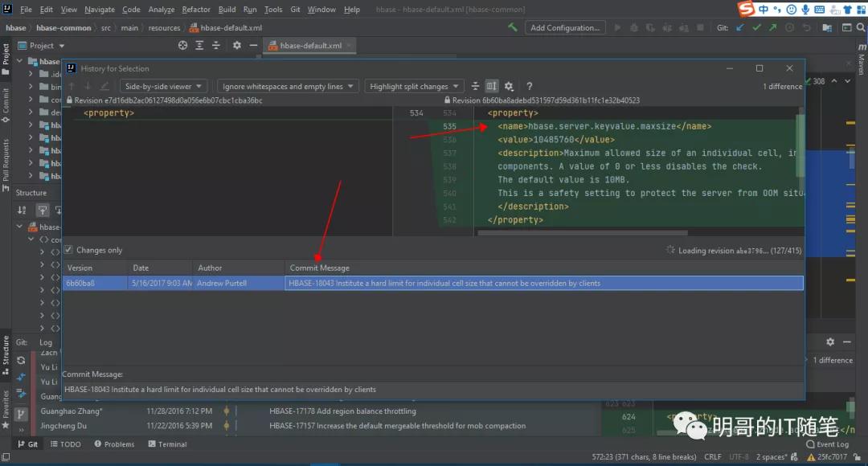Image resolution: width=868 pixels, height=466 pixels.
Task: Open the Project Structure icon in main toolbar
Action: (x=827, y=27)
